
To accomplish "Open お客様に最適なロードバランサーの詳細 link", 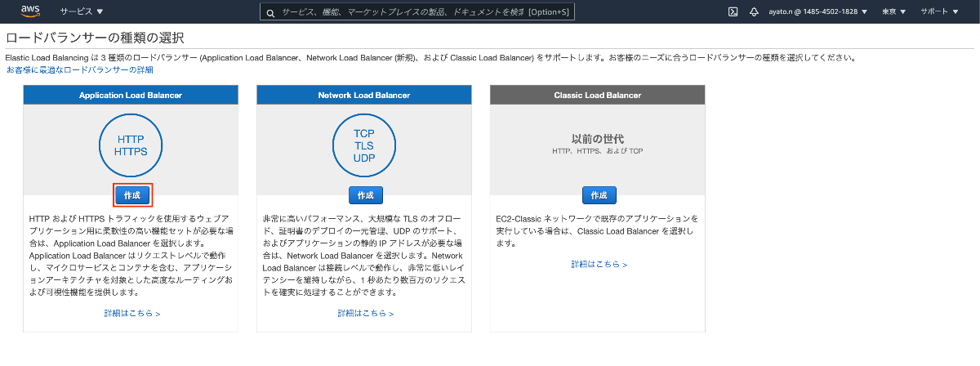I will (80, 70).
